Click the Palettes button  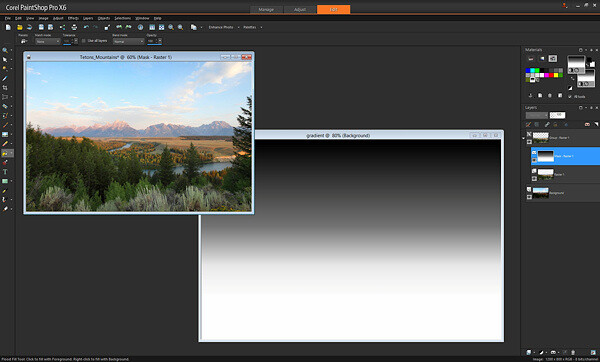coord(249,27)
